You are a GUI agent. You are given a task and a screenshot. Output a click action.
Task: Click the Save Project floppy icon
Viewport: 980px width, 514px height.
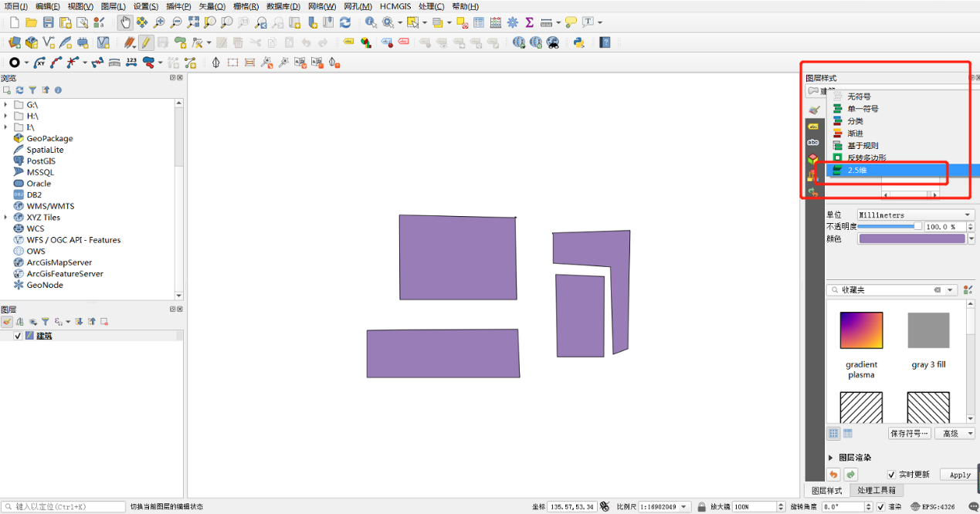click(49, 22)
